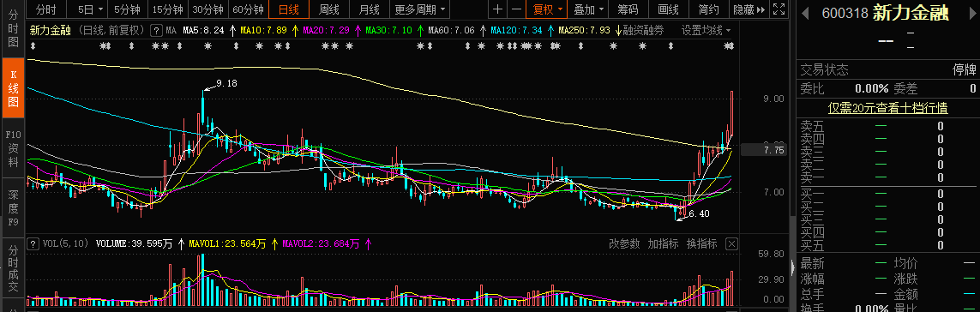This screenshot has width=980, height=312.
Task: Open the 设置均线 moving-average settings dropdown
Action: (x=706, y=30)
